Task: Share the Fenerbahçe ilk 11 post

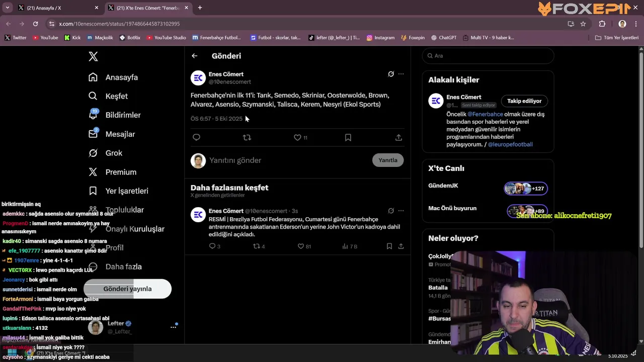Action: pyautogui.click(x=398, y=137)
